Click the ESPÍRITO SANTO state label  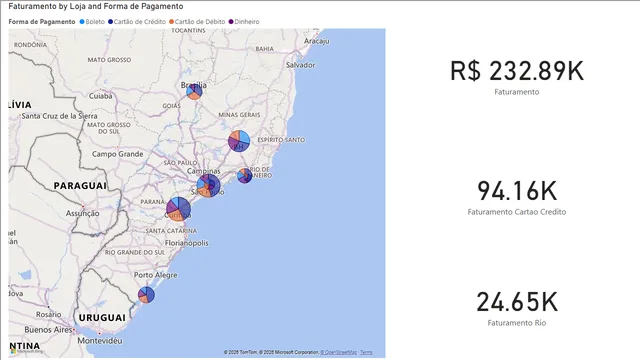coord(281,140)
